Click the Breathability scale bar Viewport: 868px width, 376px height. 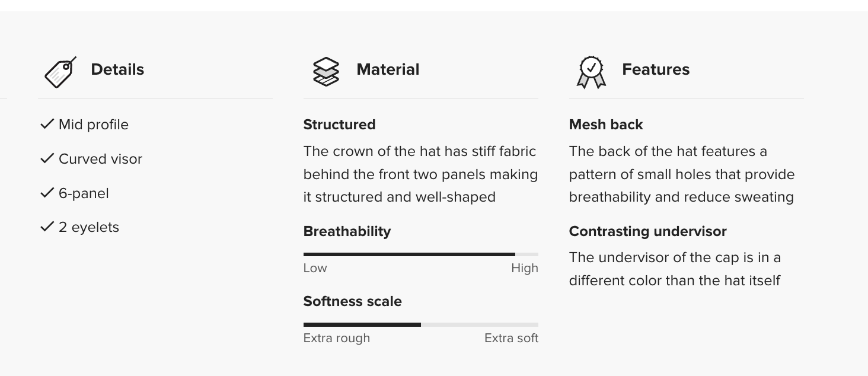tap(420, 254)
